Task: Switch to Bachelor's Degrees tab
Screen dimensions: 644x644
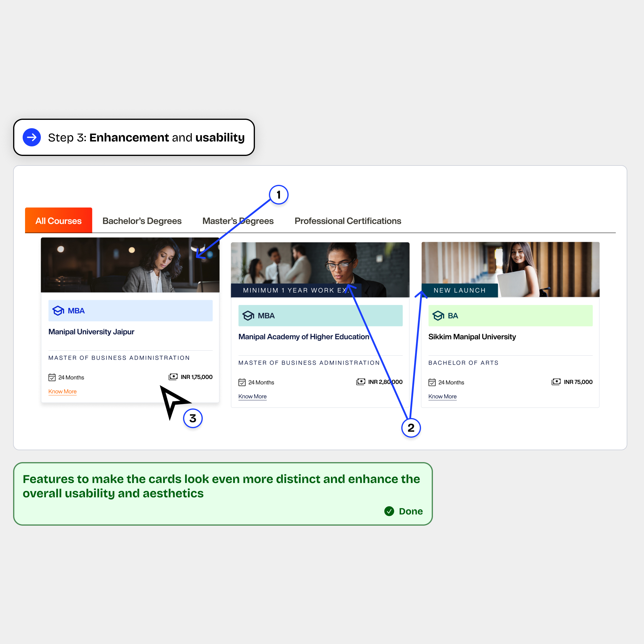Action: click(x=142, y=221)
